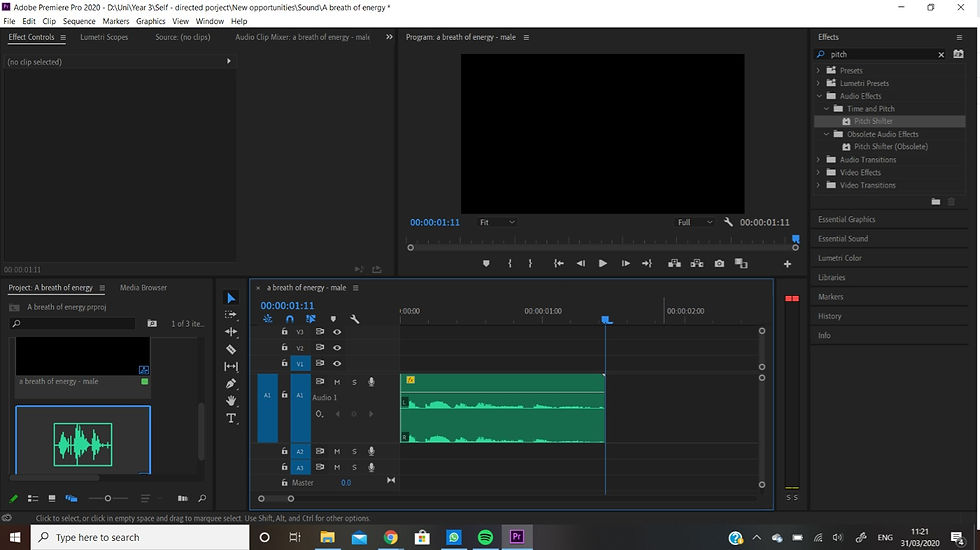The image size is (980, 550).
Task: Toggle linked selection in the timeline
Action: (x=311, y=319)
